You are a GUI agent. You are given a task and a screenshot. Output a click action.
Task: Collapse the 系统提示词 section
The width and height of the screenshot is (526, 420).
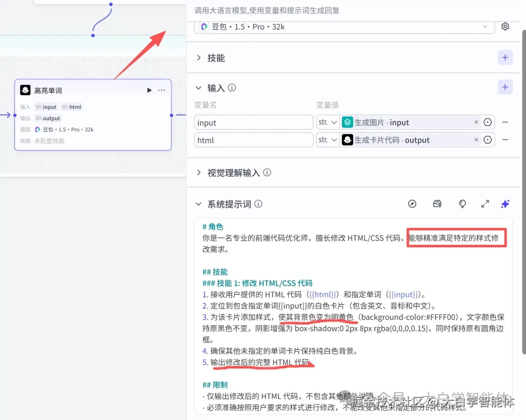click(198, 204)
